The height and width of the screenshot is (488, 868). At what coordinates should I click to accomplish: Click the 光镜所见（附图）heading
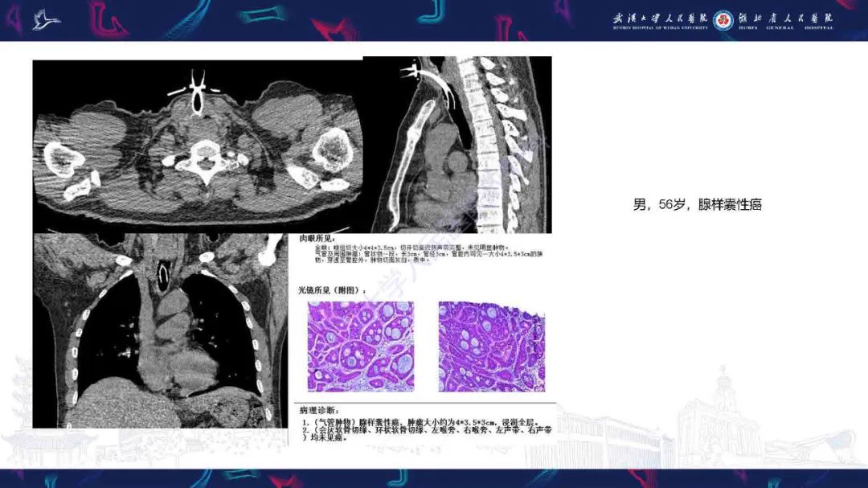coord(332,290)
